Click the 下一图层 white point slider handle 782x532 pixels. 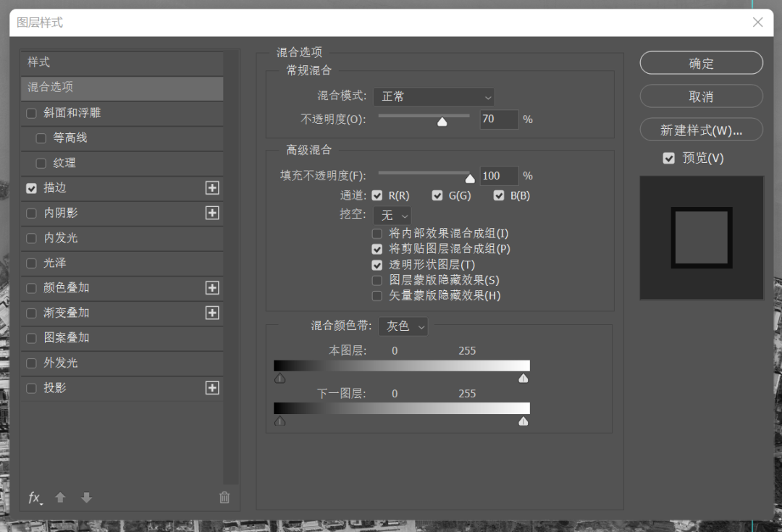524,421
